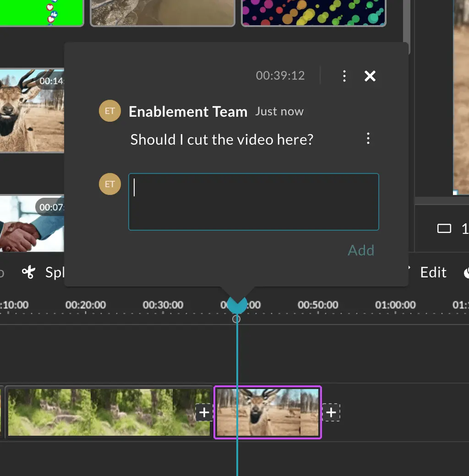Viewport: 469px width, 476px height.
Task: Open comment thread options menu beside timestamp
Action: point(344,76)
